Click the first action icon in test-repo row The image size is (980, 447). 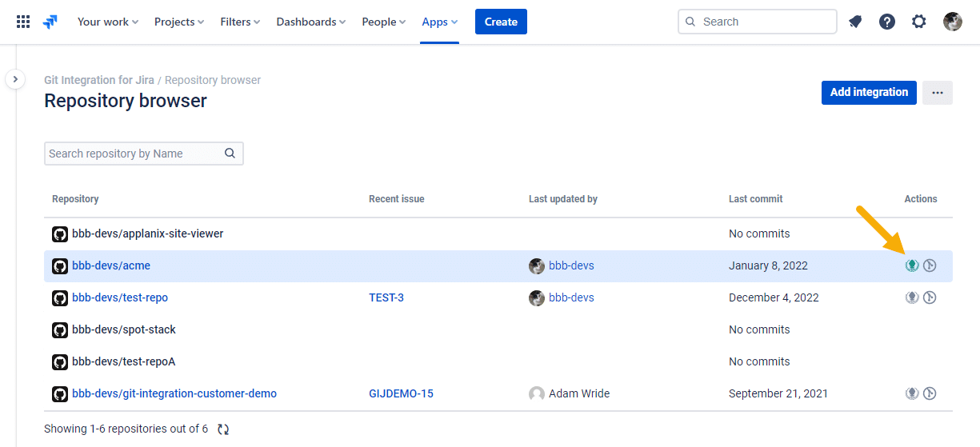click(911, 297)
